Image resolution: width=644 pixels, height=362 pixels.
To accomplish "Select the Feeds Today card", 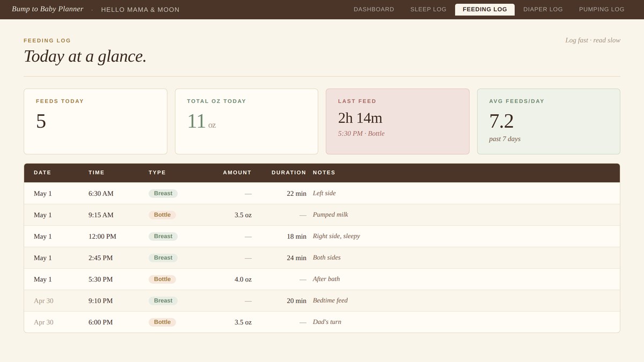I will point(96,121).
